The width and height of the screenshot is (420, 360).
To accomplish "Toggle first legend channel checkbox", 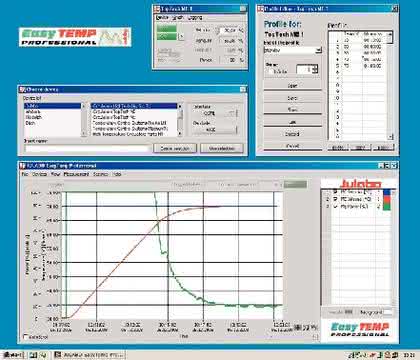I will (335, 192).
